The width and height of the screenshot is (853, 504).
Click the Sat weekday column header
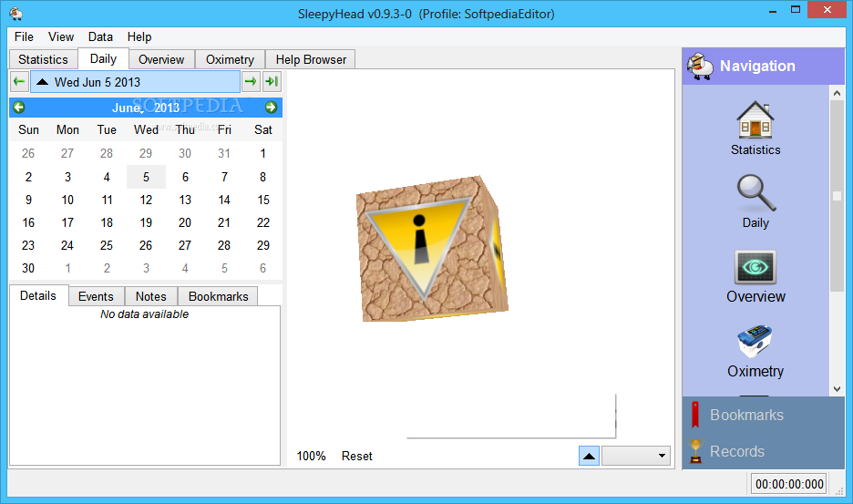[262, 129]
